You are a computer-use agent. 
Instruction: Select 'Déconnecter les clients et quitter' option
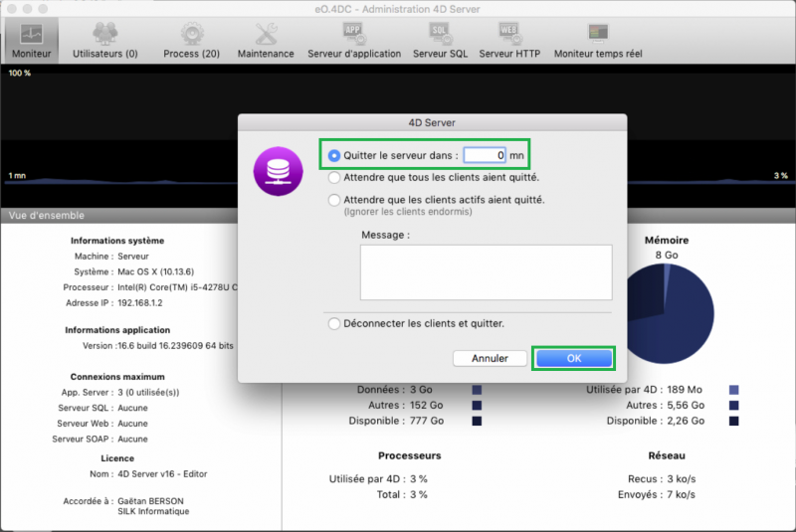[x=334, y=323]
